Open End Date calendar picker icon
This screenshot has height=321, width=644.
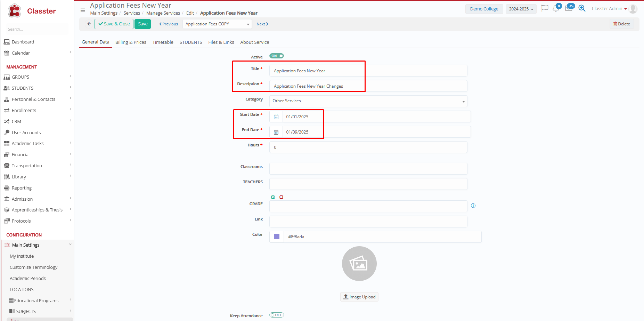276,132
